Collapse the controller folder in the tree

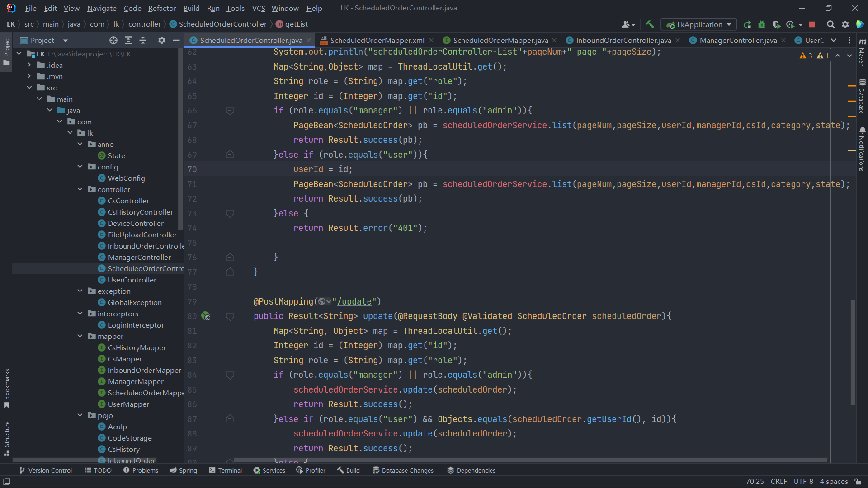click(80, 189)
